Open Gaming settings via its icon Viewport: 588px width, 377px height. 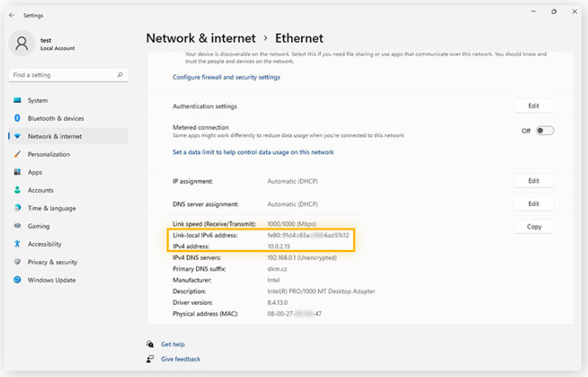[17, 226]
